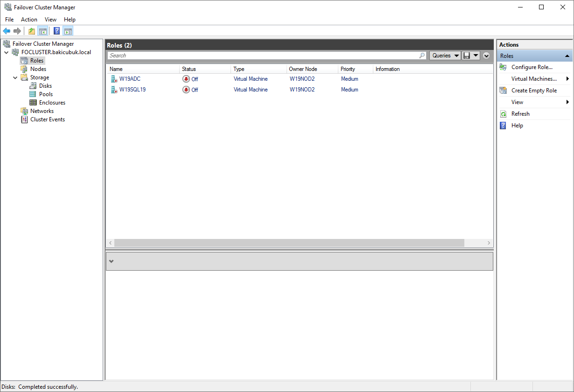
Task: Click the Up one level folder icon
Action: (x=32, y=31)
